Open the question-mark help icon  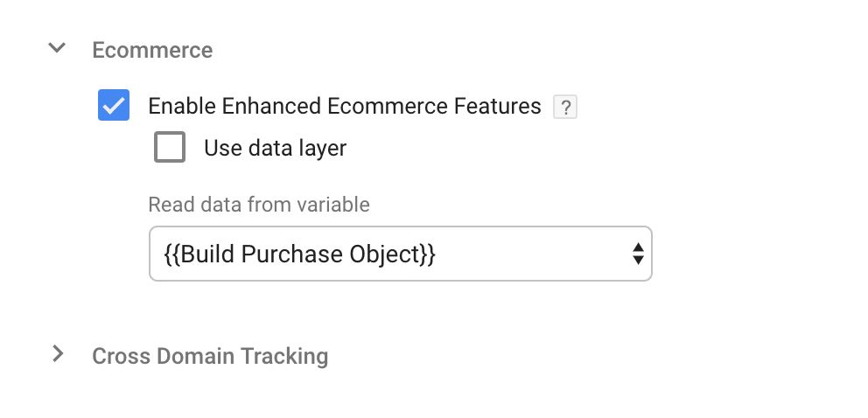(565, 108)
